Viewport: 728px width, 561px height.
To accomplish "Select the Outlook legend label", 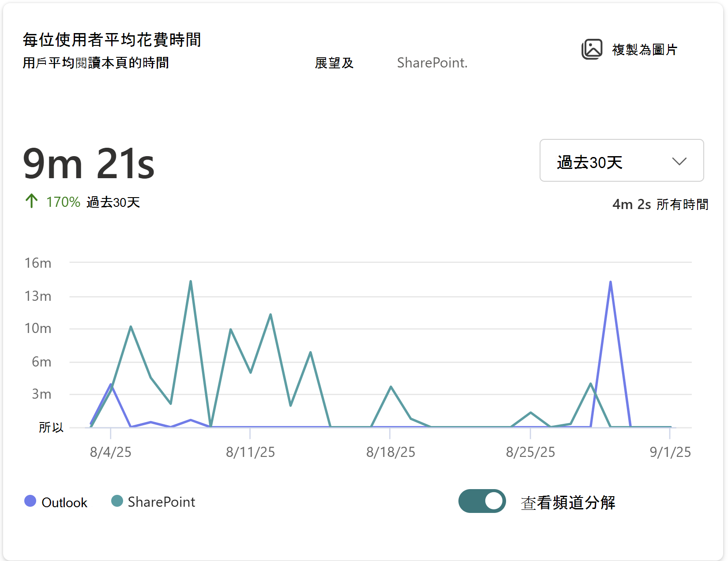I will (64, 502).
